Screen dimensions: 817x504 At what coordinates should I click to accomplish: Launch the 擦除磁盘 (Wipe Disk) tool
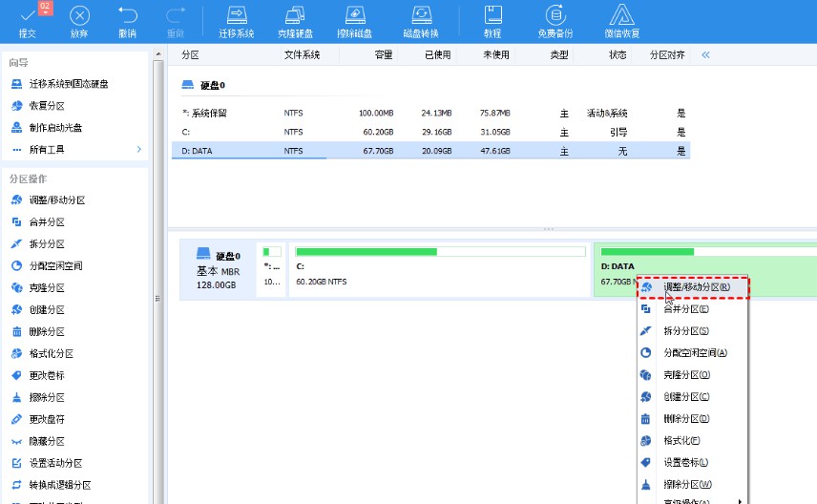356,16
